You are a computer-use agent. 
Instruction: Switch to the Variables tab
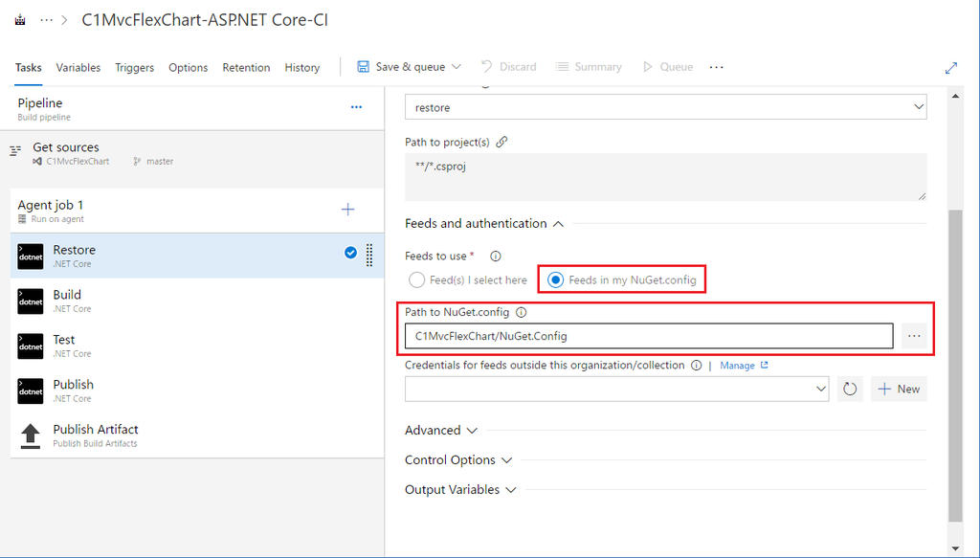pos(78,68)
